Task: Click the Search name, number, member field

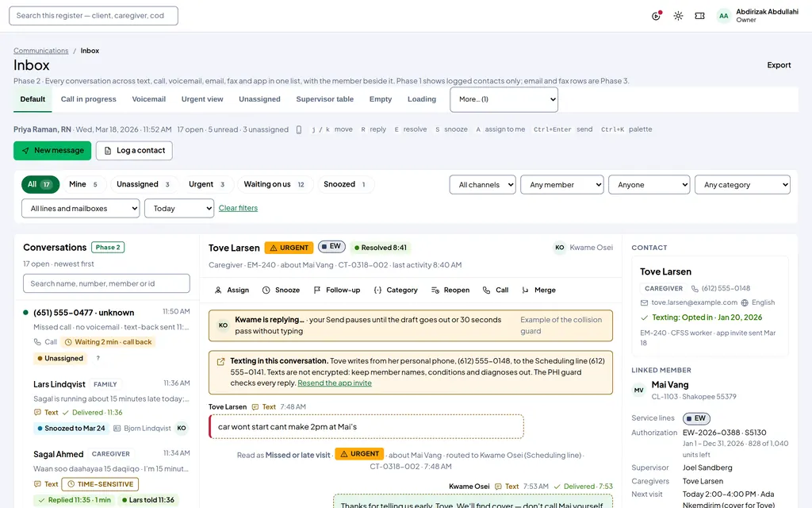Action: click(x=106, y=283)
